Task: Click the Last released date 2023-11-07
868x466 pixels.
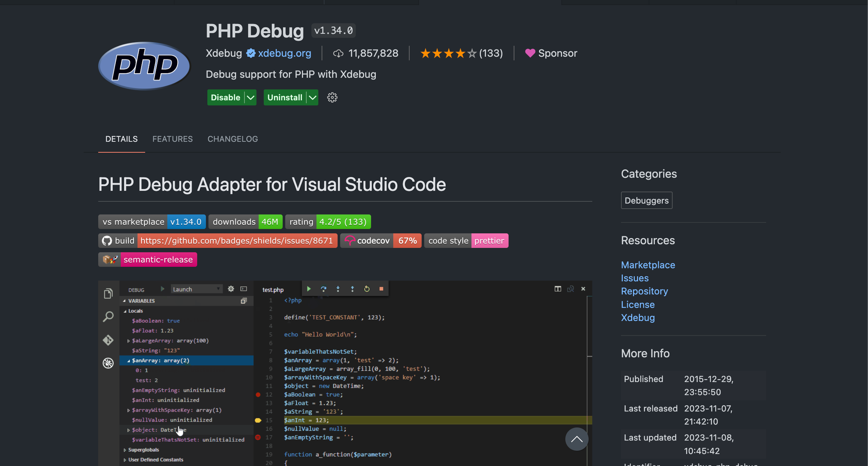Action: 708,415
